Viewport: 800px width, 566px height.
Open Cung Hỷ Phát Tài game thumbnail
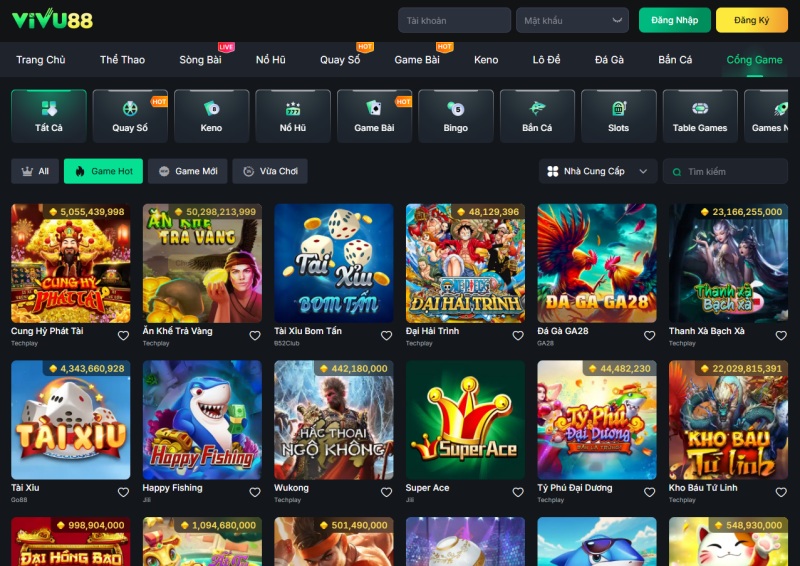[x=70, y=263]
